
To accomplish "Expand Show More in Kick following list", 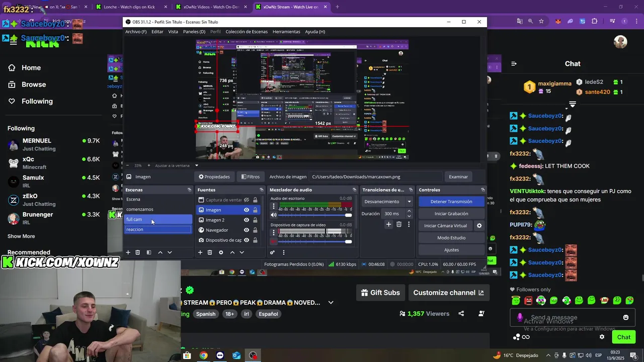I will pyautogui.click(x=21, y=236).
